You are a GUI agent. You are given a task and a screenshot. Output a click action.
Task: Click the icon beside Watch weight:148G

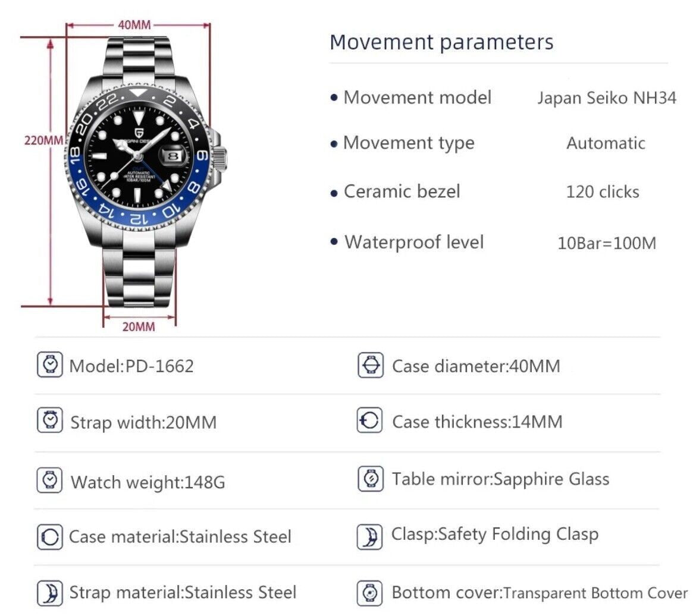pos(50,480)
